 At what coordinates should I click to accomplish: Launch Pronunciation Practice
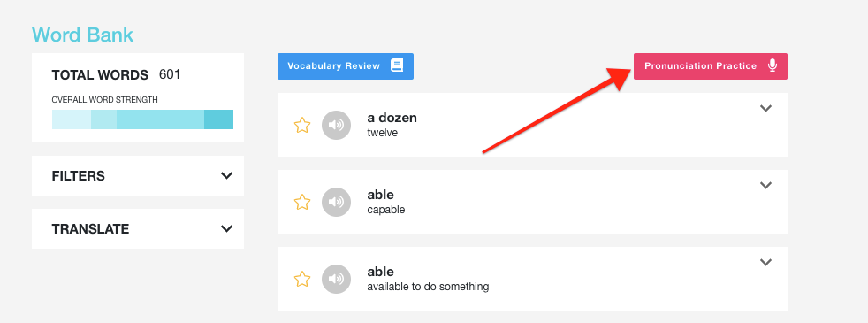[711, 66]
